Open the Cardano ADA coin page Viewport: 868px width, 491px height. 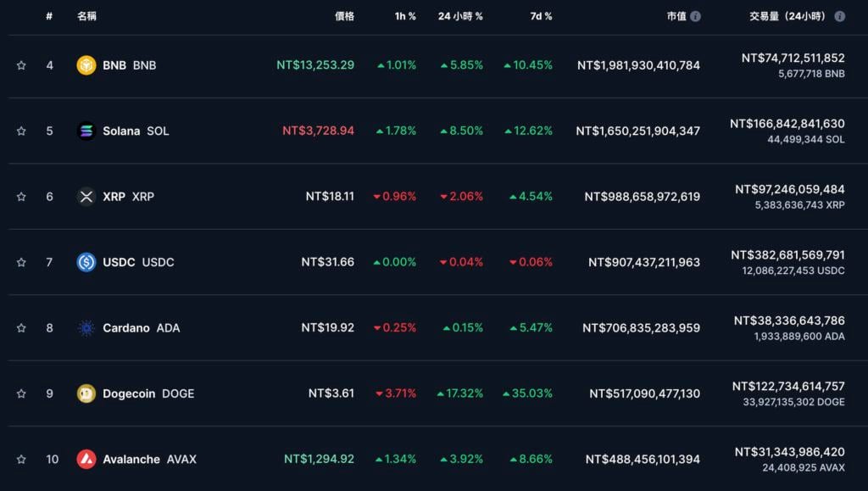click(141, 328)
